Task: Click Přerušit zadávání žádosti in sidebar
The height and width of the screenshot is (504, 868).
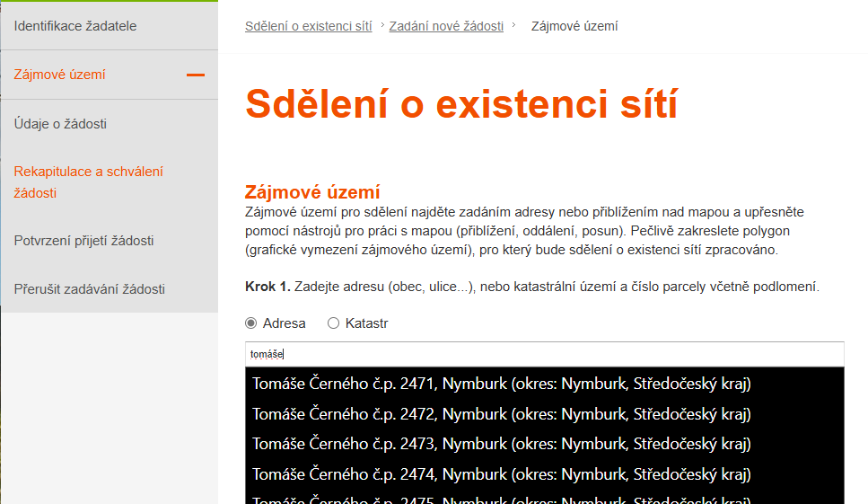Action: [89, 289]
